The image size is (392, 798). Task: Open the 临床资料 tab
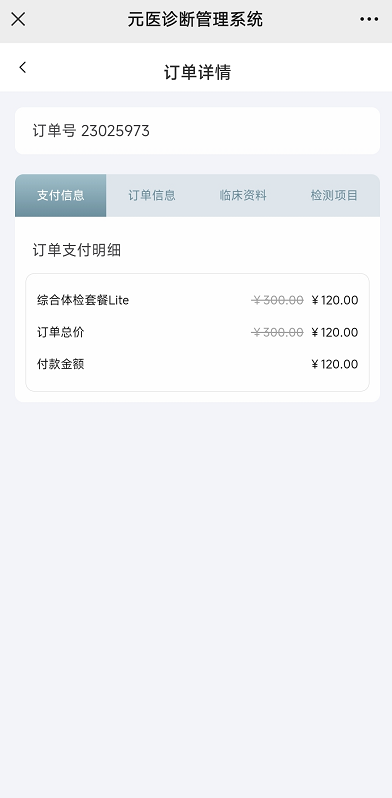pyautogui.click(x=243, y=195)
